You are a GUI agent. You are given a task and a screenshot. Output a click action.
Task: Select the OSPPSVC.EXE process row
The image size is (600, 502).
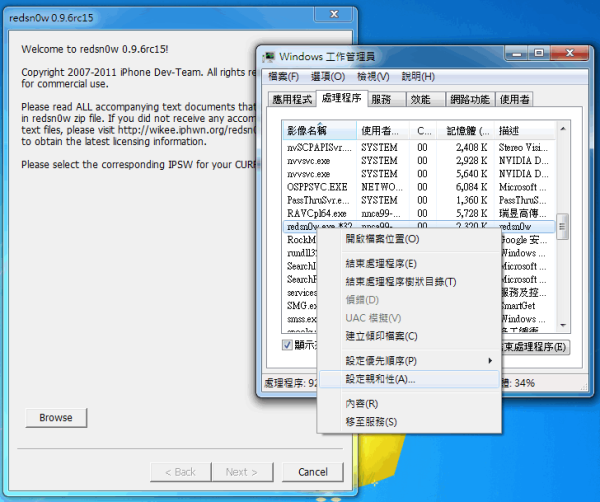(x=419, y=187)
